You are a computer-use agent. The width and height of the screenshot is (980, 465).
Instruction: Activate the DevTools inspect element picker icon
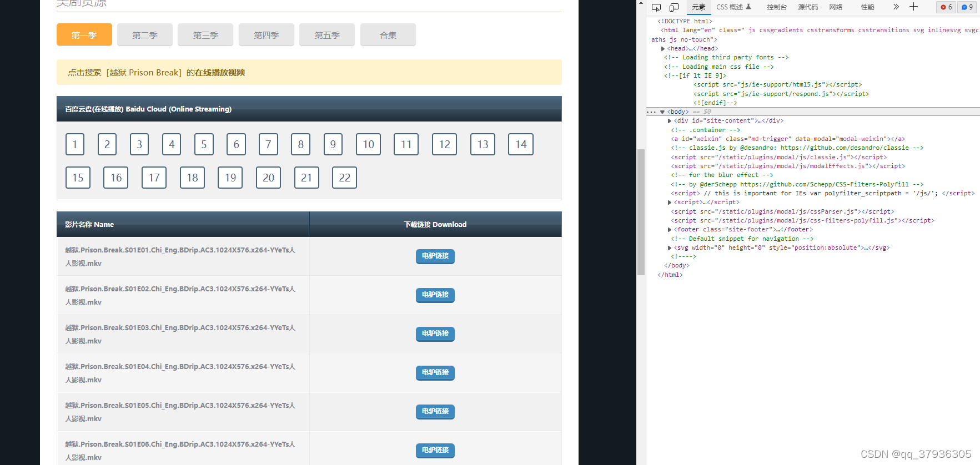pyautogui.click(x=656, y=7)
